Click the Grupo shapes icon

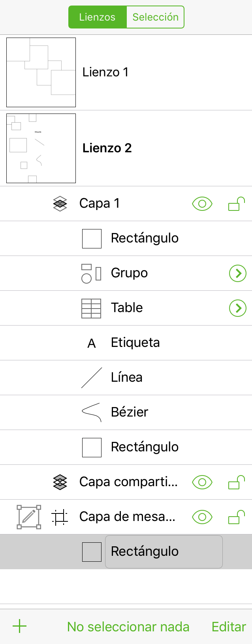[x=91, y=273]
